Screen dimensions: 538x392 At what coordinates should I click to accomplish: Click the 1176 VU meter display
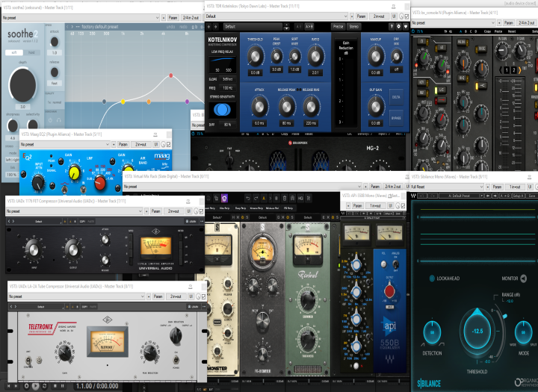(x=155, y=248)
